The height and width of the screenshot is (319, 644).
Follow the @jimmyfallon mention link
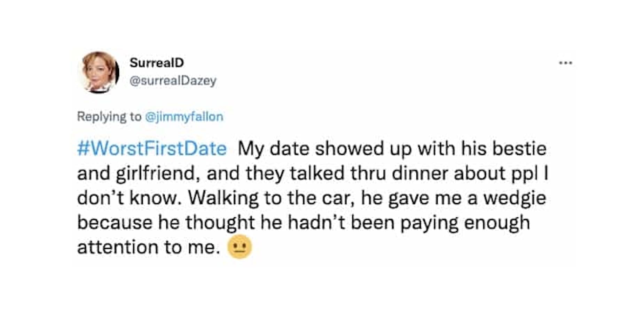coord(184,116)
